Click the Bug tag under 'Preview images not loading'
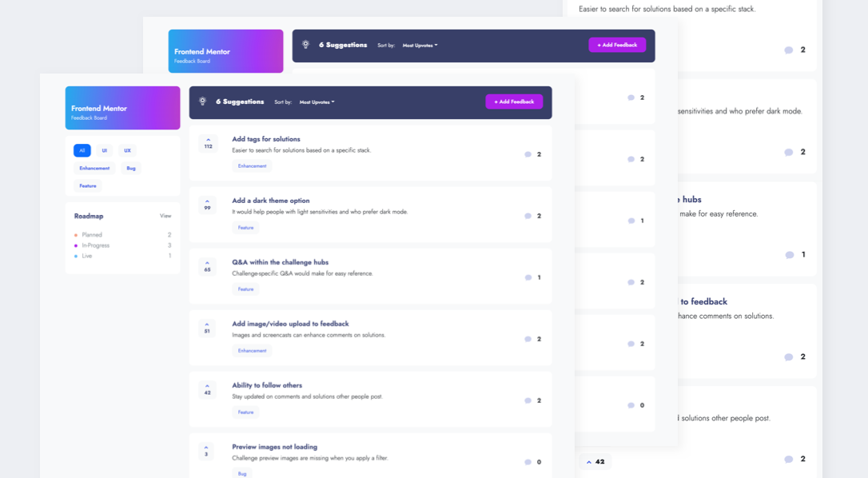 (x=242, y=473)
